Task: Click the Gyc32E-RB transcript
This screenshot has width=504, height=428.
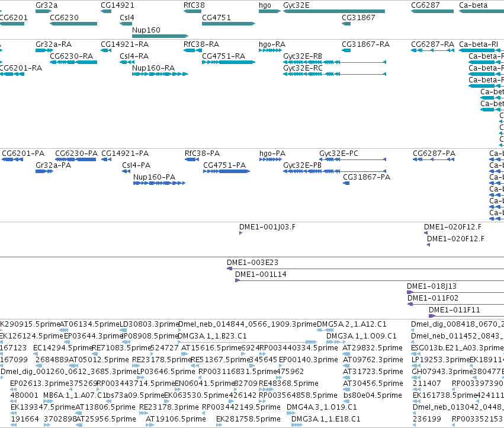Action: click(x=335, y=62)
